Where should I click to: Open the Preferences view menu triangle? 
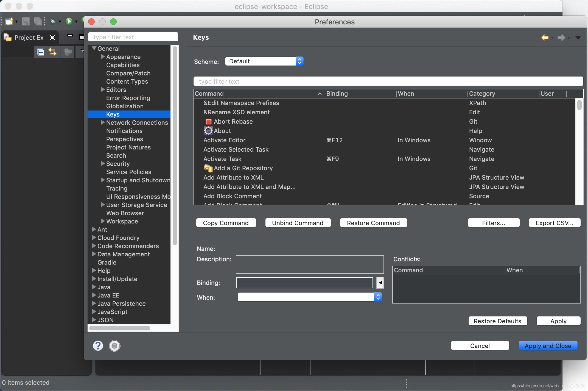click(x=578, y=38)
